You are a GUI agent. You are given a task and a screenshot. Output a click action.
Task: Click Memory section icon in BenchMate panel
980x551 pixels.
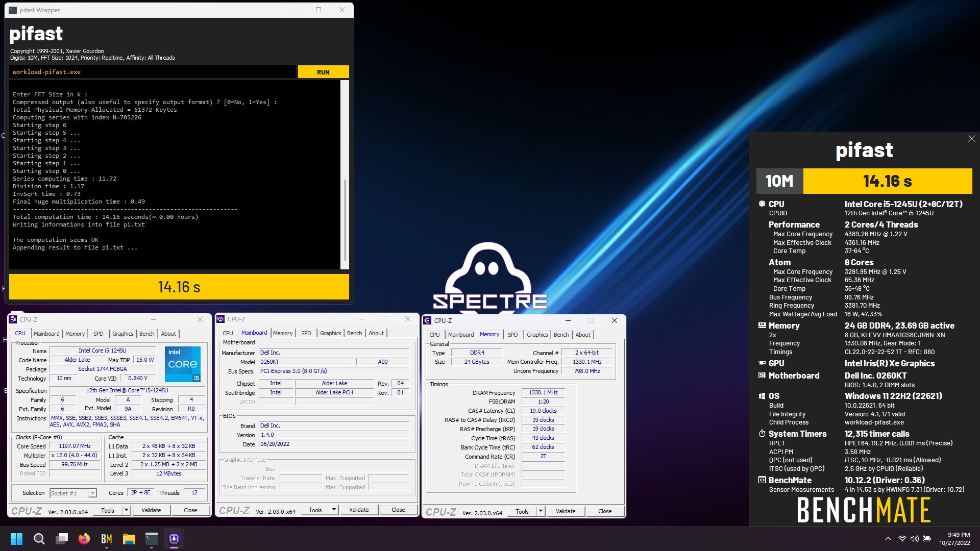tap(762, 325)
